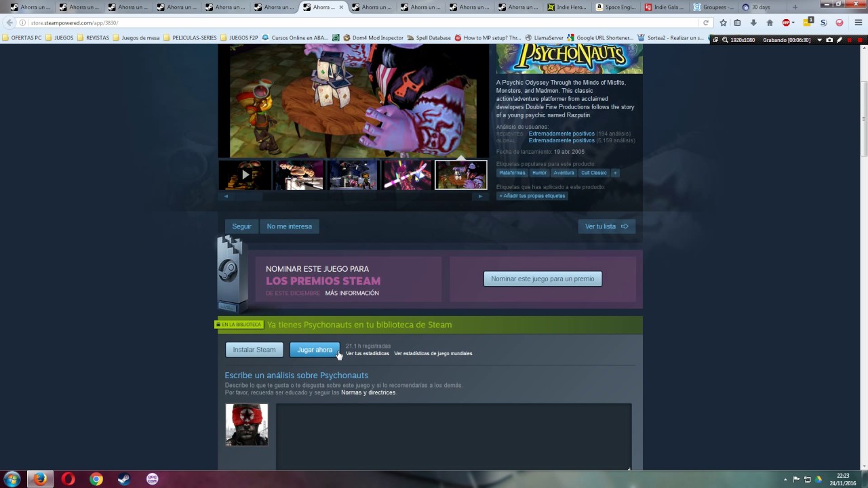
Task: Select the highlighted fifth screenshot thumbnail
Action: pyautogui.click(x=460, y=175)
